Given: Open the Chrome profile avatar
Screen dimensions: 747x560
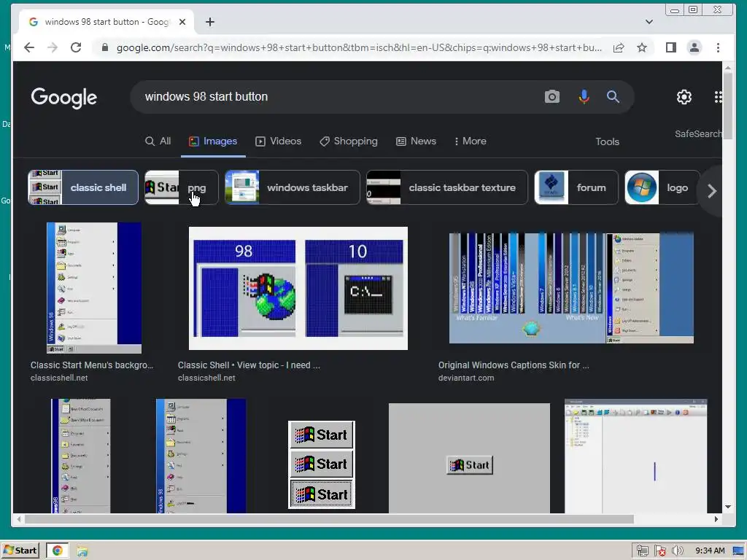Looking at the screenshot, I should pos(694,47).
